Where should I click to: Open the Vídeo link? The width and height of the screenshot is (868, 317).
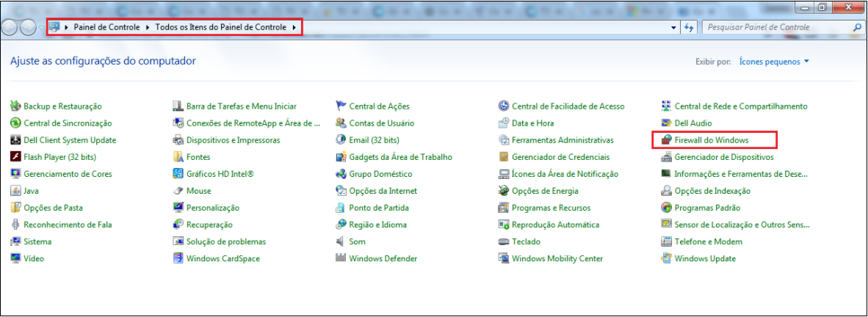(x=34, y=258)
